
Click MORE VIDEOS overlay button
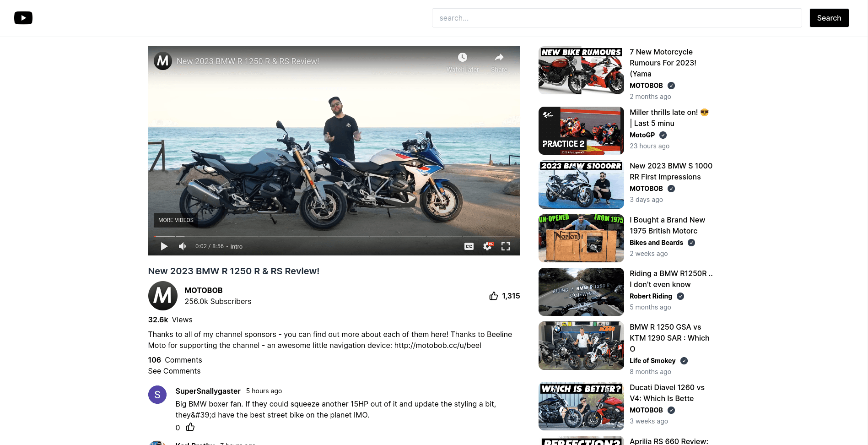coord(176,220)
